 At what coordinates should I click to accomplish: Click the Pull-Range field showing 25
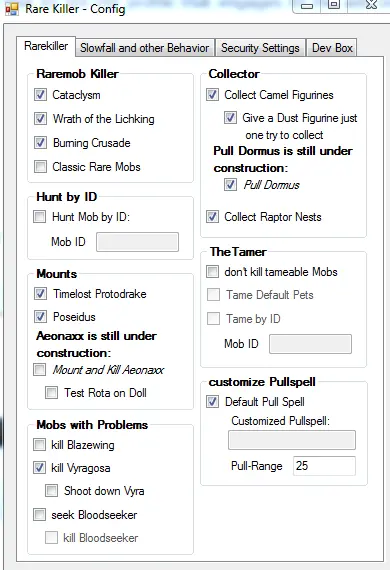[x=324, y=466]
